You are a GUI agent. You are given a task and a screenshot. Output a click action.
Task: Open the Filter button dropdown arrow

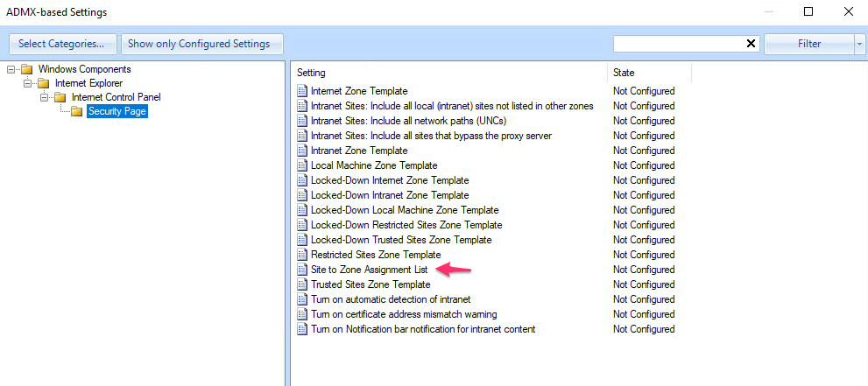pyautogui.click(x=860, y=45)
